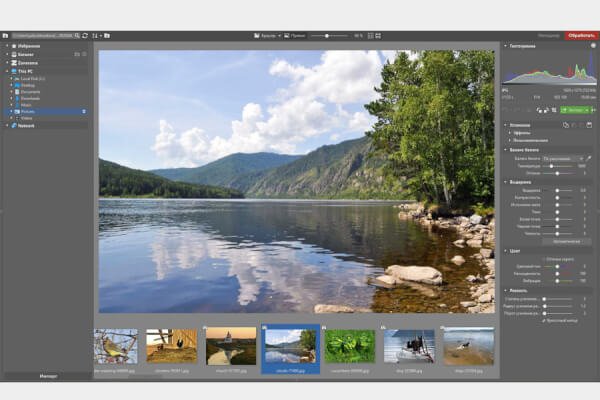Open the White Balance preset dropdown
600x400 pixels.
[x=563, y=158]
